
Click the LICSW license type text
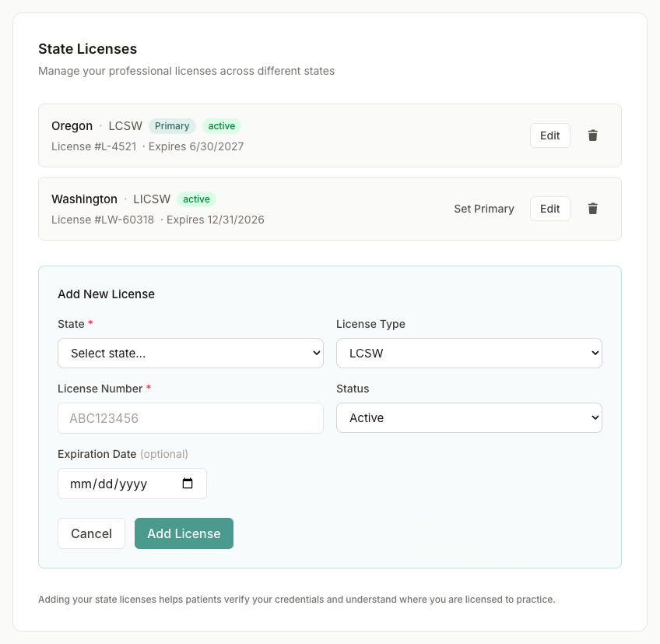152,199
